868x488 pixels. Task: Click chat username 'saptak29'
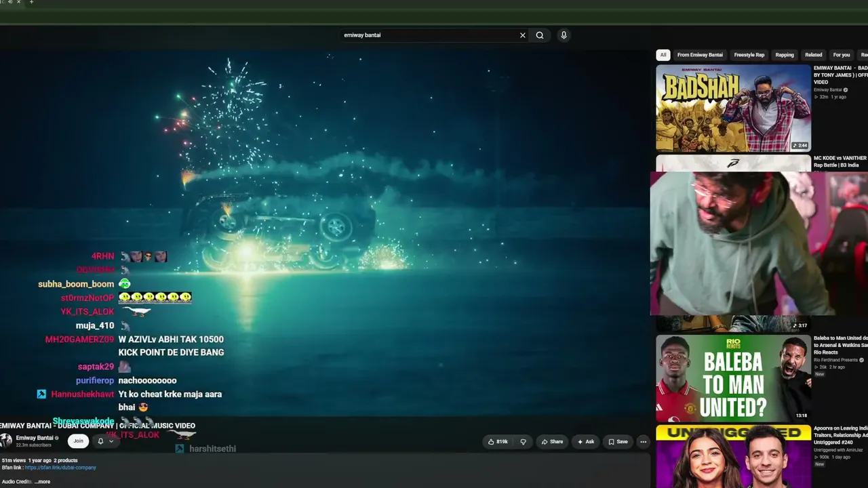(96, 367)
